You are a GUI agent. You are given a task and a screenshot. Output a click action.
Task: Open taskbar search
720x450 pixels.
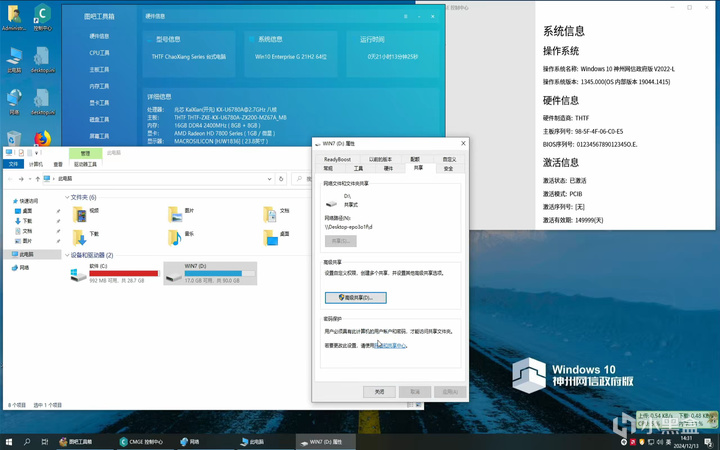coord(27,442)
